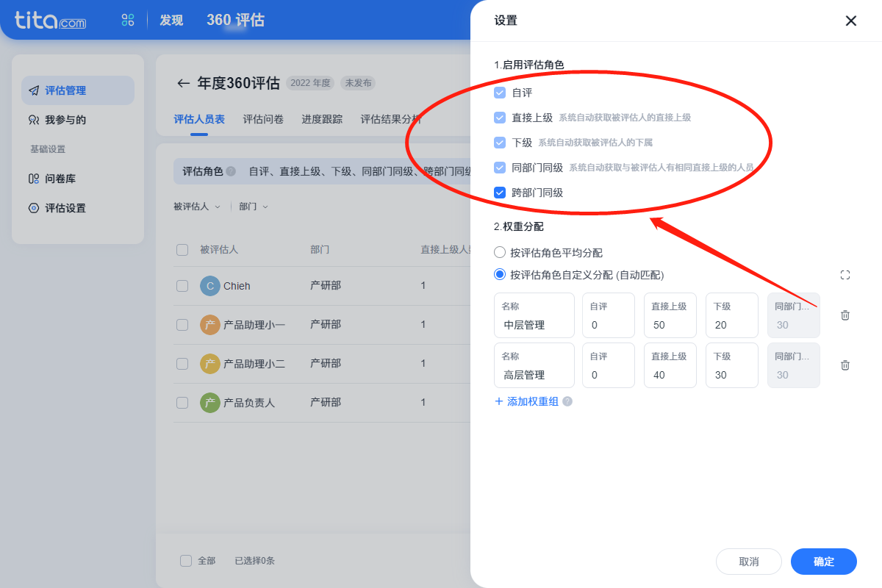
Task: Click 添加权重组 link
Action: pyautogui.click(x=526, y=401)
